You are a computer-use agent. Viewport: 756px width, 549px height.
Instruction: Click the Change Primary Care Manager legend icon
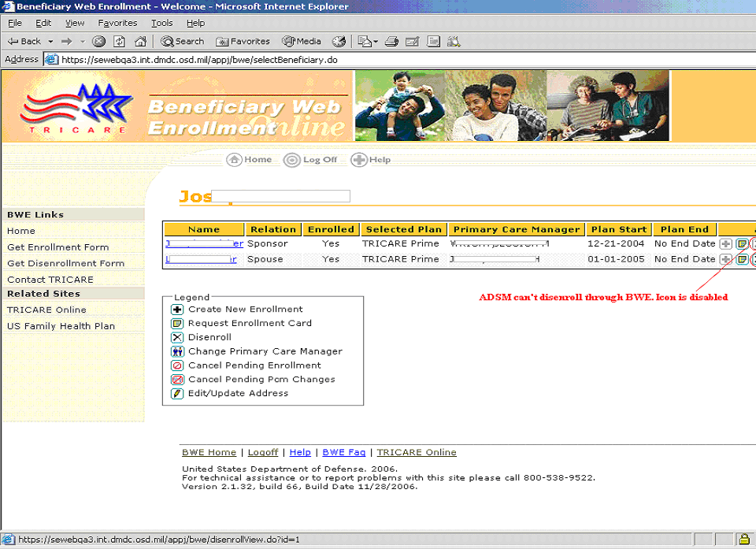(x=177, y=351)
